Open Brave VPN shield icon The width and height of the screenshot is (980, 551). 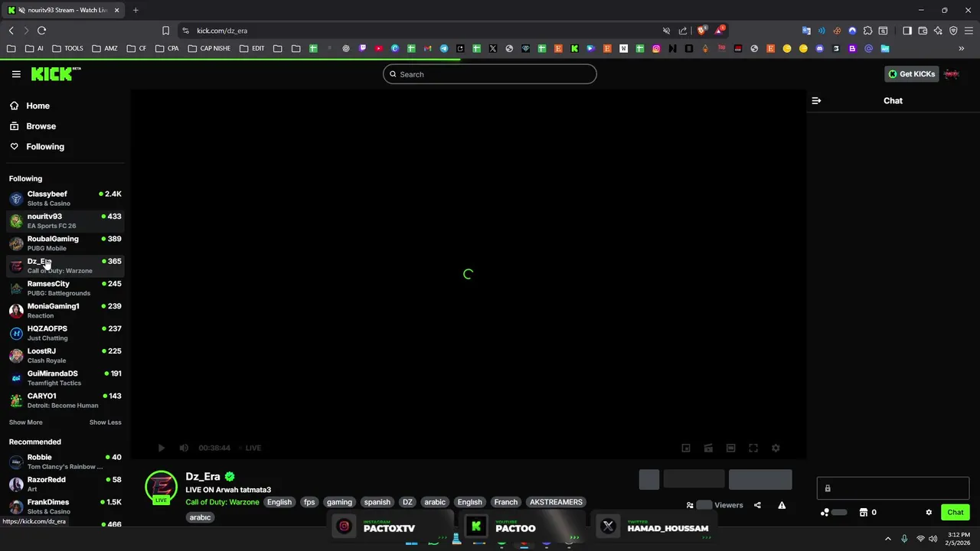[x=953, y=31]
